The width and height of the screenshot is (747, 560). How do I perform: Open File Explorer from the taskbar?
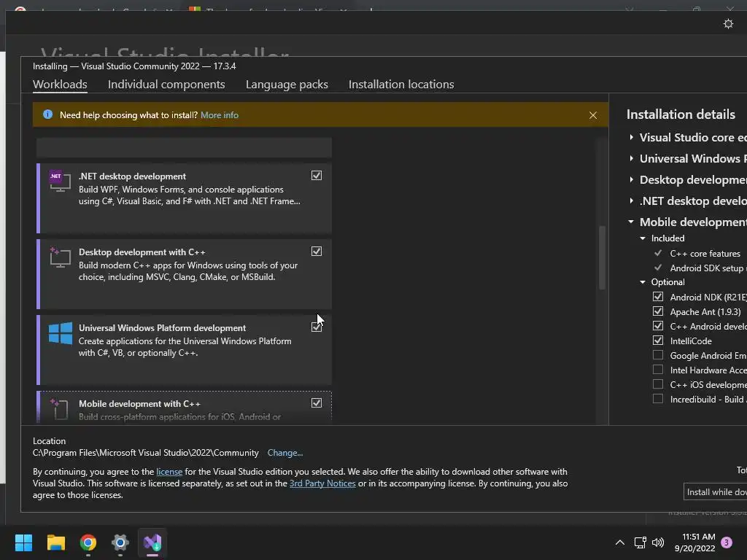55,542
